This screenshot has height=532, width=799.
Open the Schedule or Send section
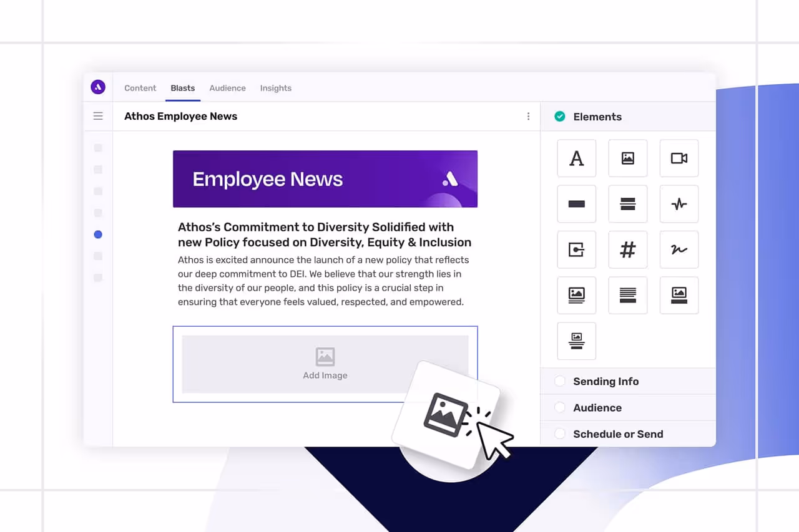[618, 434]
